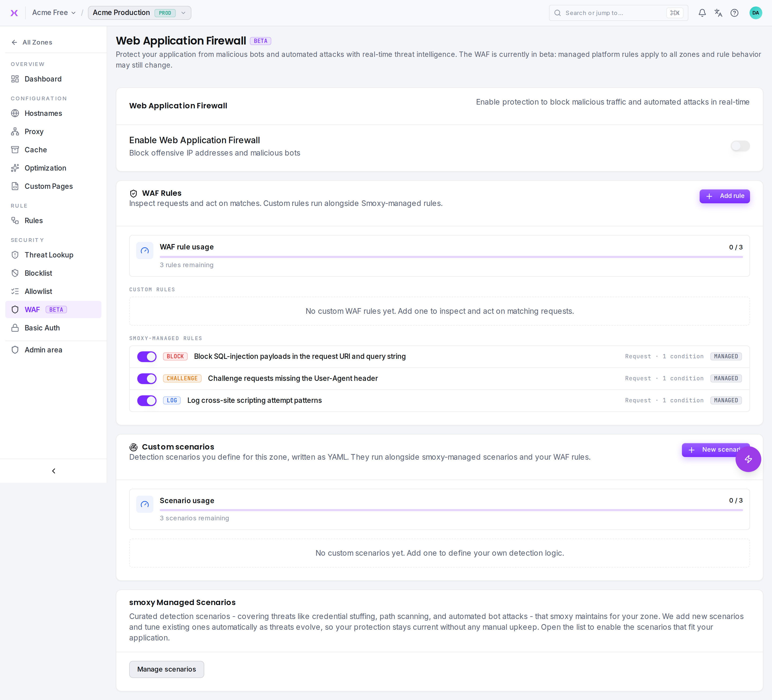Expand the Acme Free organization dropdown
Viewport: 772px width, 700px height.
pyautogui.click(x=54, y=13)
